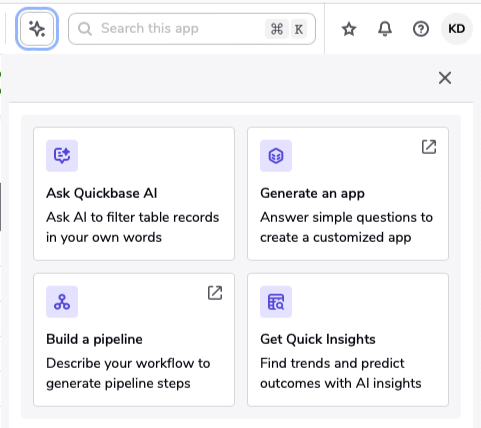Click the Build a pipeline nodes icon
The image size is (481, 428).
pyautogui.click(x=62, y=302)
